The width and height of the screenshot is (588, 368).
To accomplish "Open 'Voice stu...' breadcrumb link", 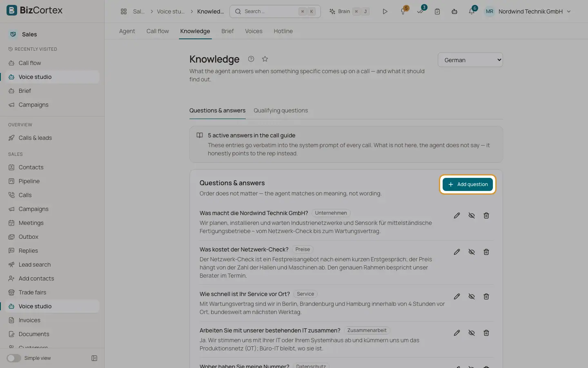I will pyautogui.click(x=171, y=11).
